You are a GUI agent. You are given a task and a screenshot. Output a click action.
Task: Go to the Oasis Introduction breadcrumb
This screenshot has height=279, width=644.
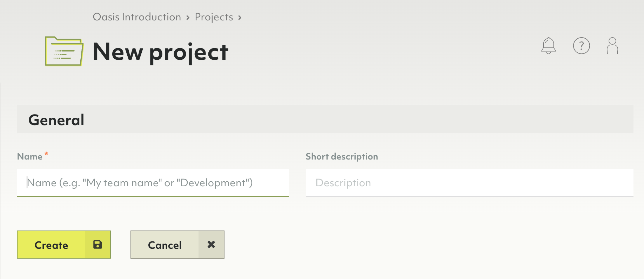[137, 17]
